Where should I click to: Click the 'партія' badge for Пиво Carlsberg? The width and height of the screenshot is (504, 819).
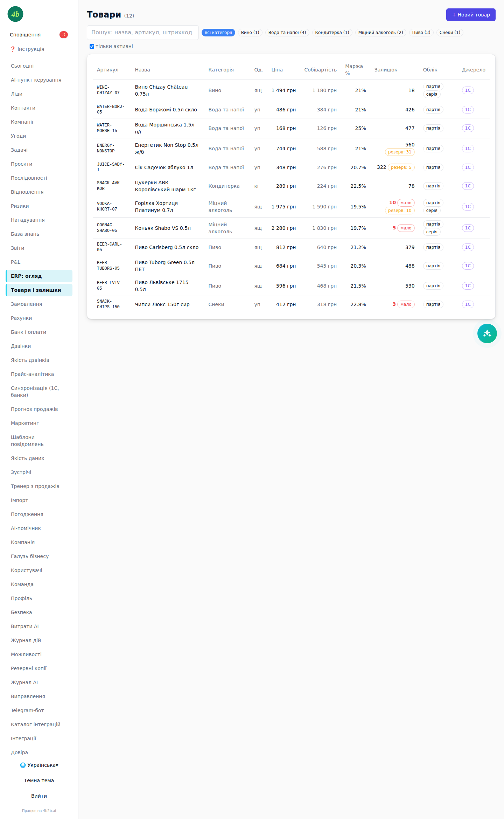433,247
